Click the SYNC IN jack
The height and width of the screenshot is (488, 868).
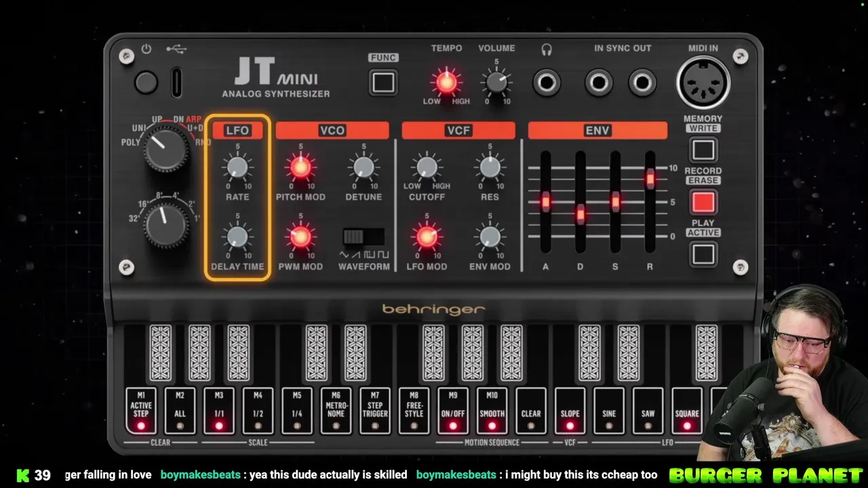pyautogui.click(x=599, y=83)
